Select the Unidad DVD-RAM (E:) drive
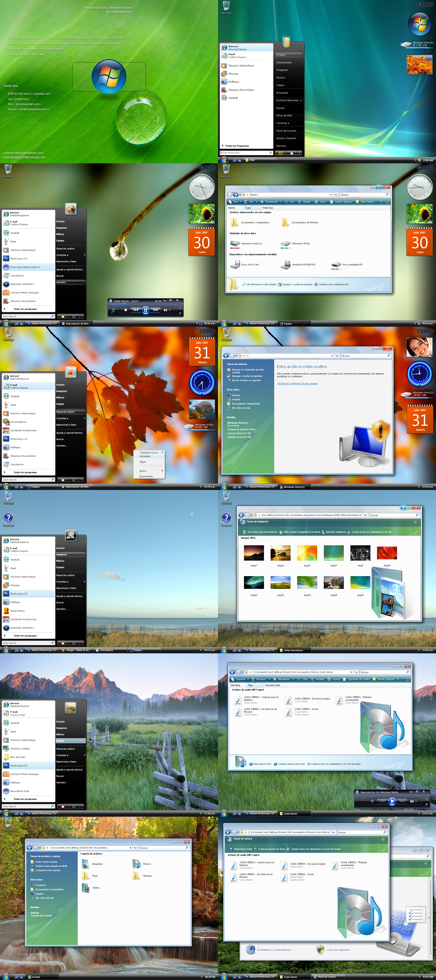Image resolution: width=436 pixels, height=980 pixels. (298, 264)
